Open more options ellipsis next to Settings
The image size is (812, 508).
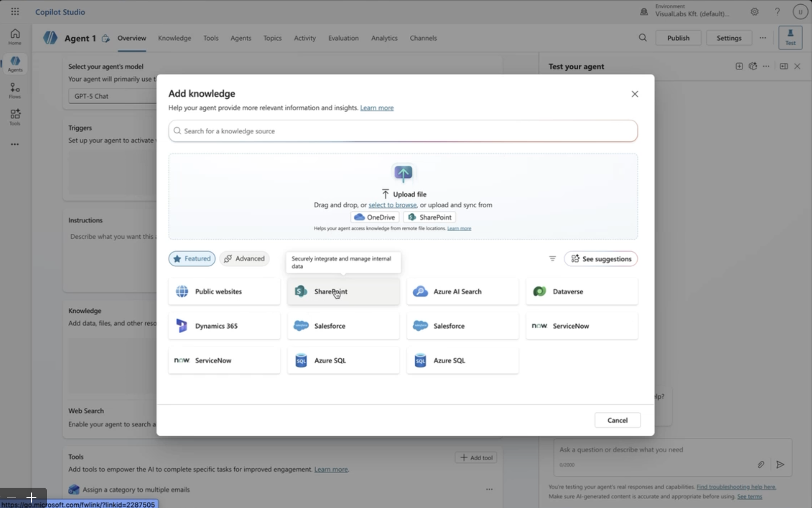point(762,38)
